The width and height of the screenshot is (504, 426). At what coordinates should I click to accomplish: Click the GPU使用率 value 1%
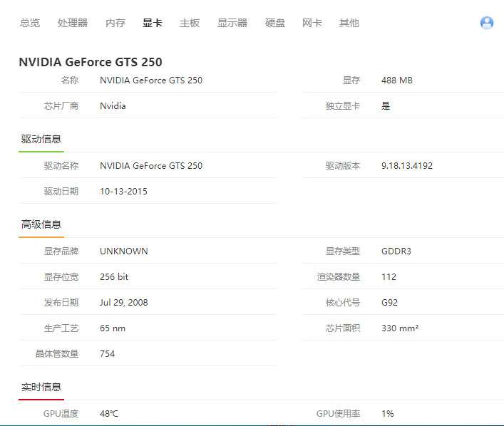(388, 414)
